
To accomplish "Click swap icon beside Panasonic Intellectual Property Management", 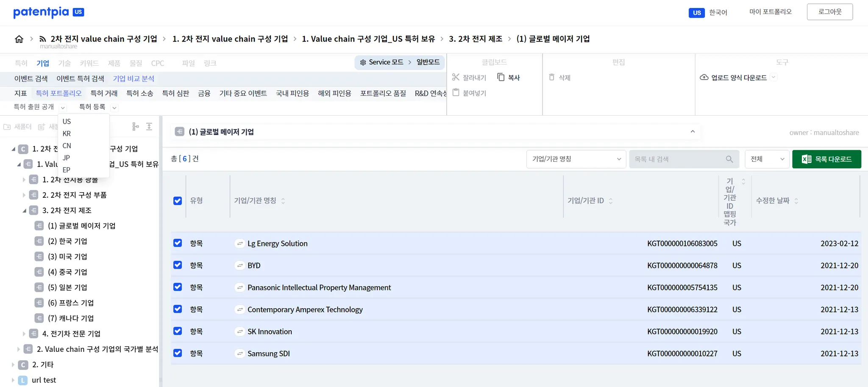I will pos(240,287).
